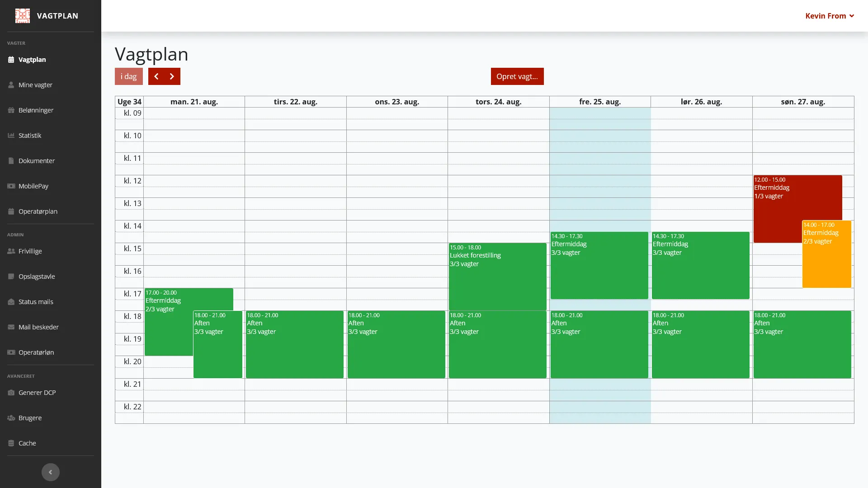Open Friday 14.30-17.30 Eftermiddag shift
The width and height of the screenshot is (868, 488).
(599, 265)
